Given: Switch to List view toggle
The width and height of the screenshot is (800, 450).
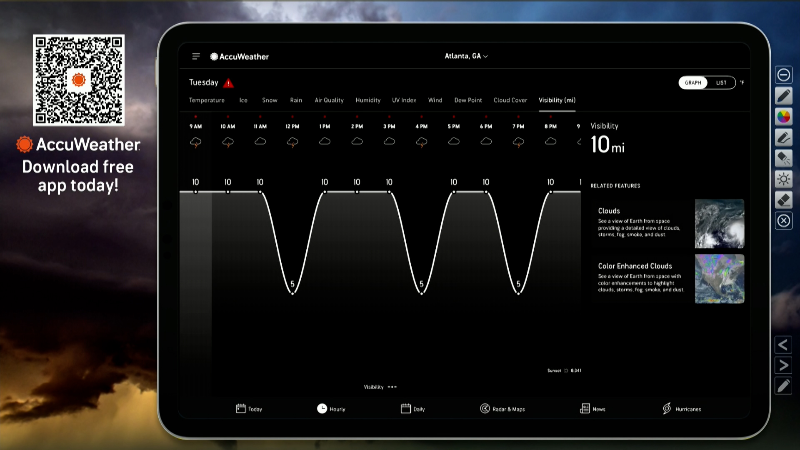Looking at the screenshot, I should [x=721, y=83].
